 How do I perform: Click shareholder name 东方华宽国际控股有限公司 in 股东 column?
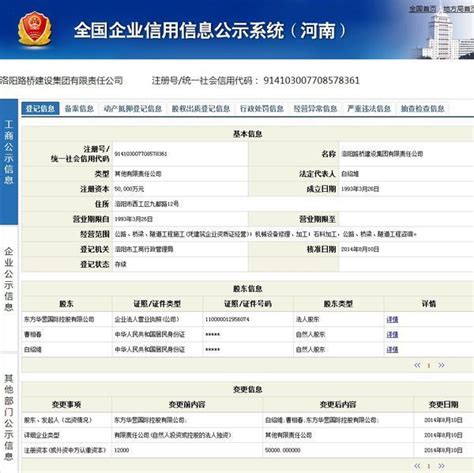(x=59, y=319)
